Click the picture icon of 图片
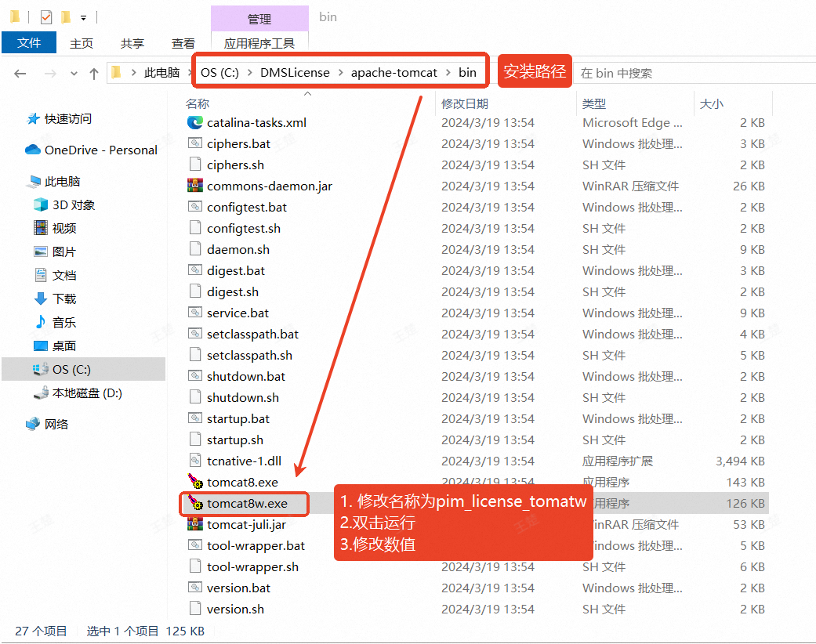This screenshot has height=644, width=816. pos(41,251)
